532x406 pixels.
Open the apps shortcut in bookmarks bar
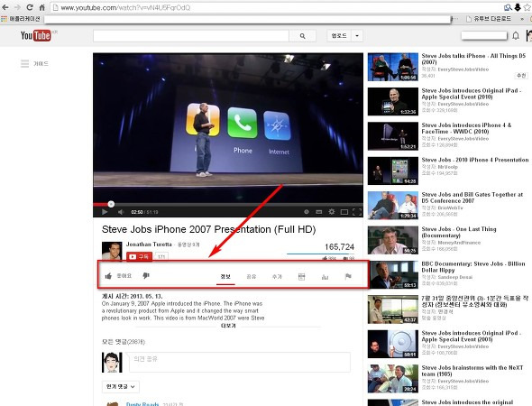[x=21, y=19]
